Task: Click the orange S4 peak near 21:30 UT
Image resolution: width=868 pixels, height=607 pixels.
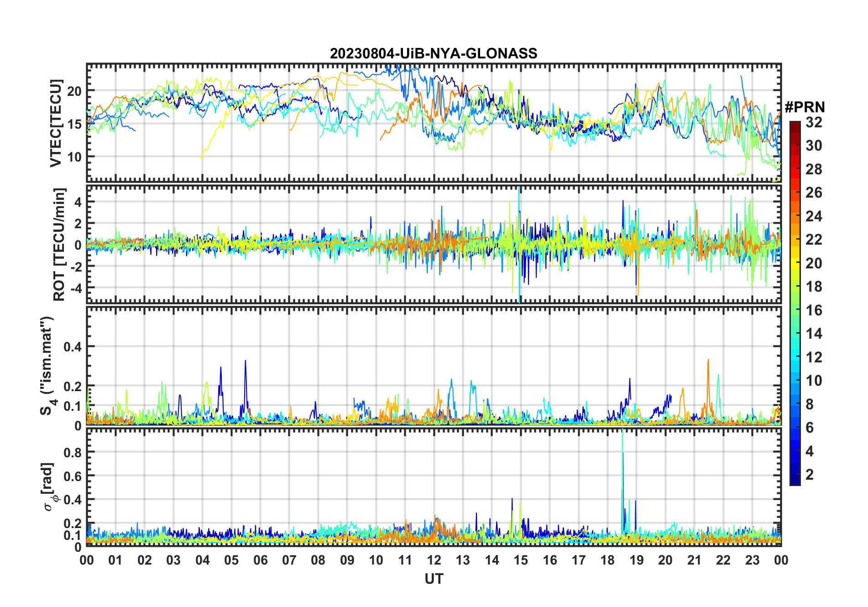Action: click(708, 361)
